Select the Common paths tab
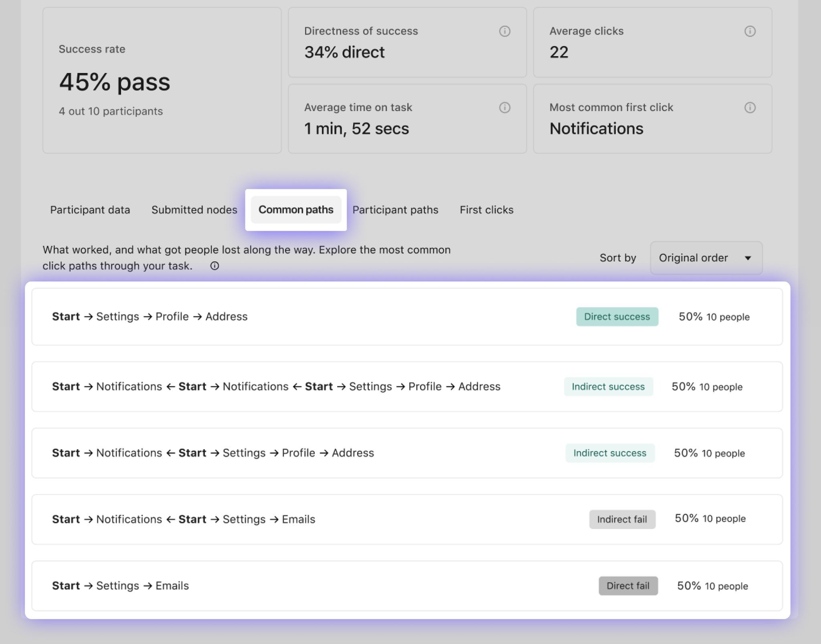 [x=296, y=210]
